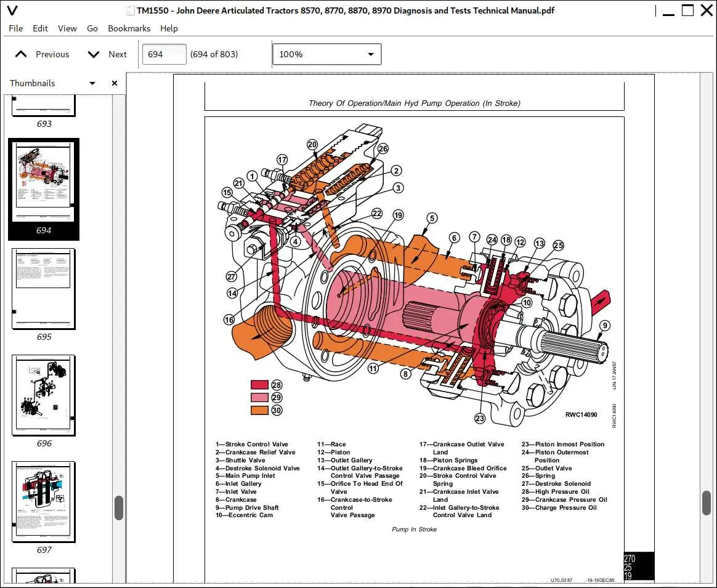Viewport: 717px width, 588px height.
Task: Open the Bookmarks menu
Action: tap(129, 28)
